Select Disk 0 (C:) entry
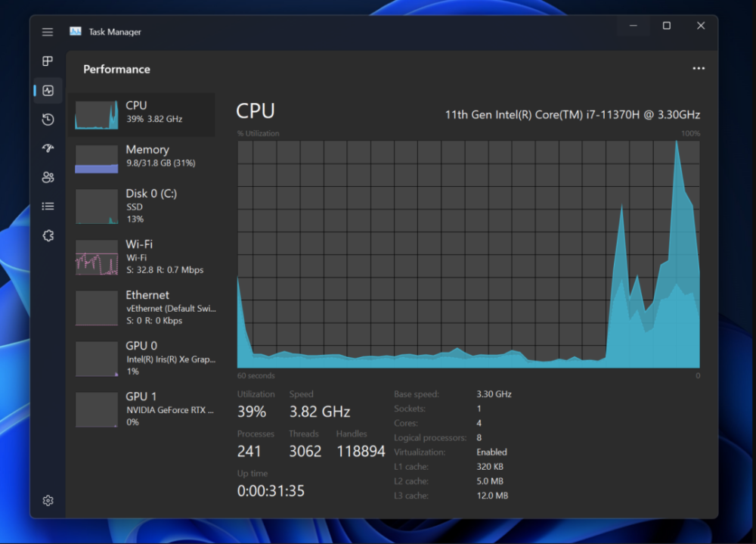This screenshot has height=544, width=756. (x=143, y=206)
